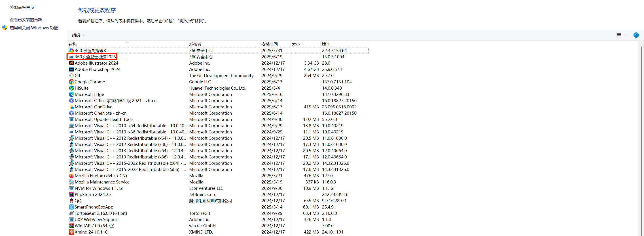This screenshot has height=236, width=644.
Task: Sort by the 安装时间 column header
Action: coord(275,44)
